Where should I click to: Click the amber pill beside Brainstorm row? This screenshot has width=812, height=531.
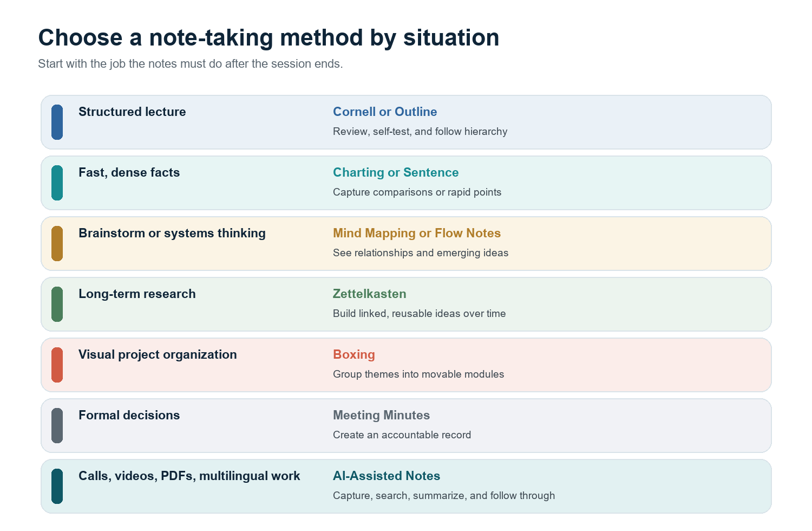tap(57, 243)
